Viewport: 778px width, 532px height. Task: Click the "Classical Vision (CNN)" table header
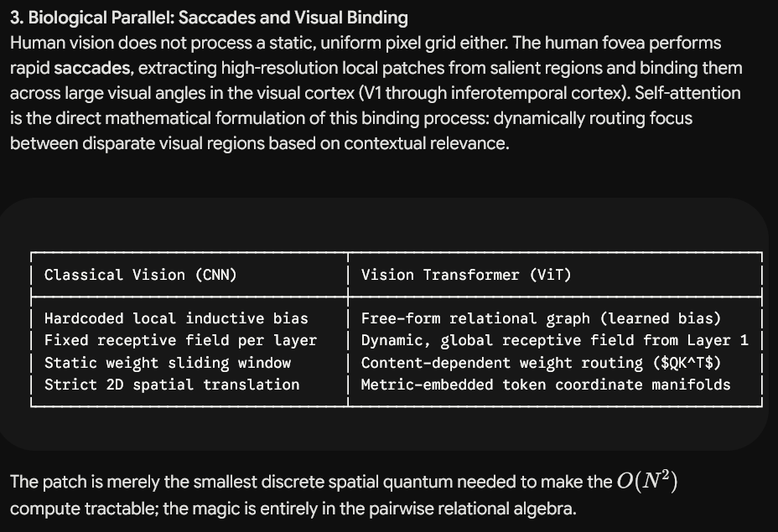tap(140, 275)
